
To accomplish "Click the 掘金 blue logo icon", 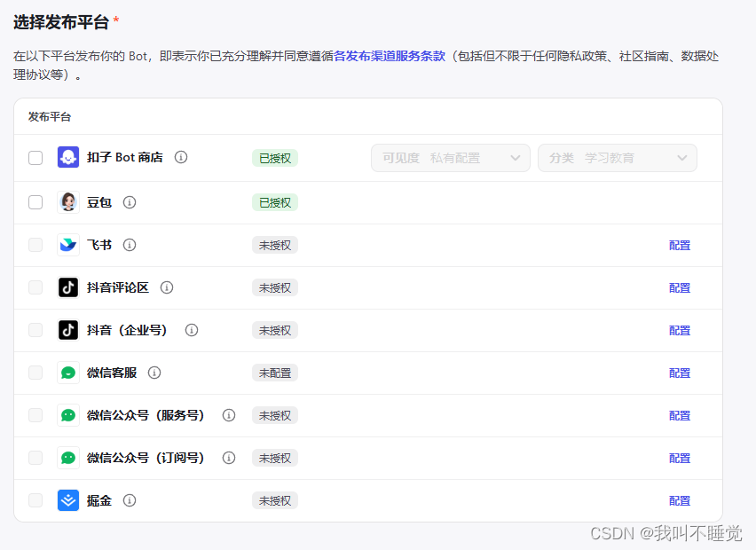I will coord(68,500).
